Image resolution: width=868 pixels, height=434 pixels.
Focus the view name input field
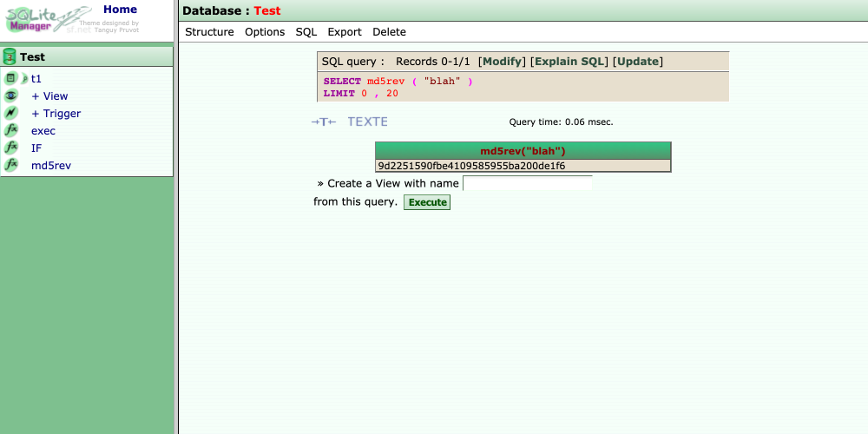pyautogui.click(x=528, y=183)
